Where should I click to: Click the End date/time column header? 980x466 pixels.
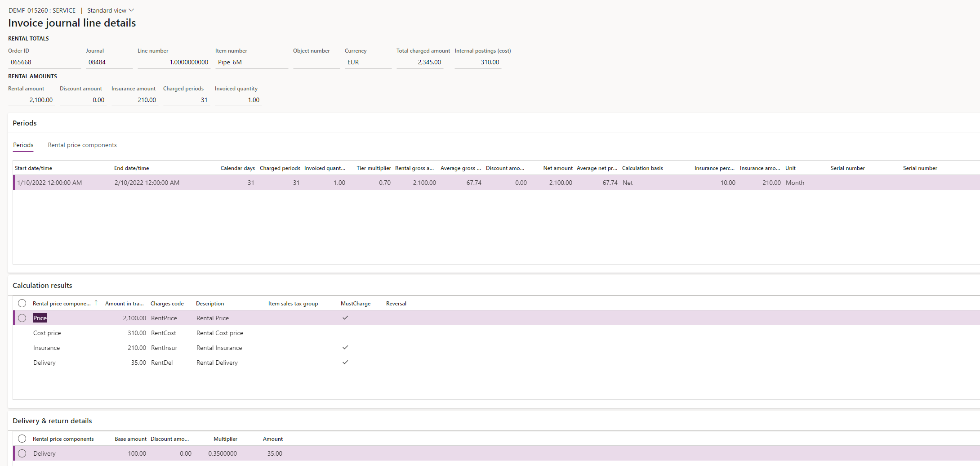point(131,168)
